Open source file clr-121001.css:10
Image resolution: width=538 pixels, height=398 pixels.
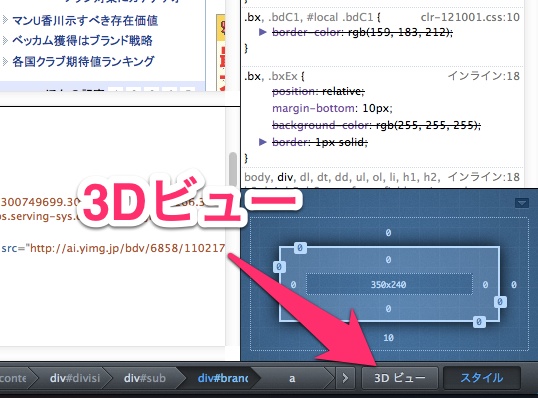470,17
